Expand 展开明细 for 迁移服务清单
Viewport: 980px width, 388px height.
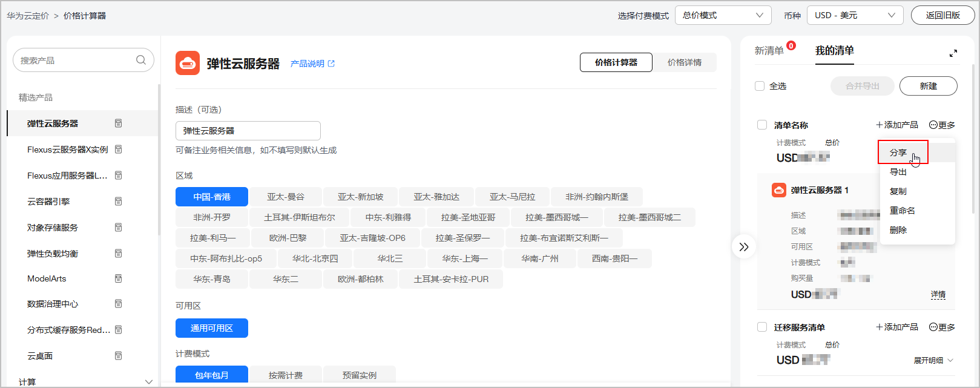point(933,360)
